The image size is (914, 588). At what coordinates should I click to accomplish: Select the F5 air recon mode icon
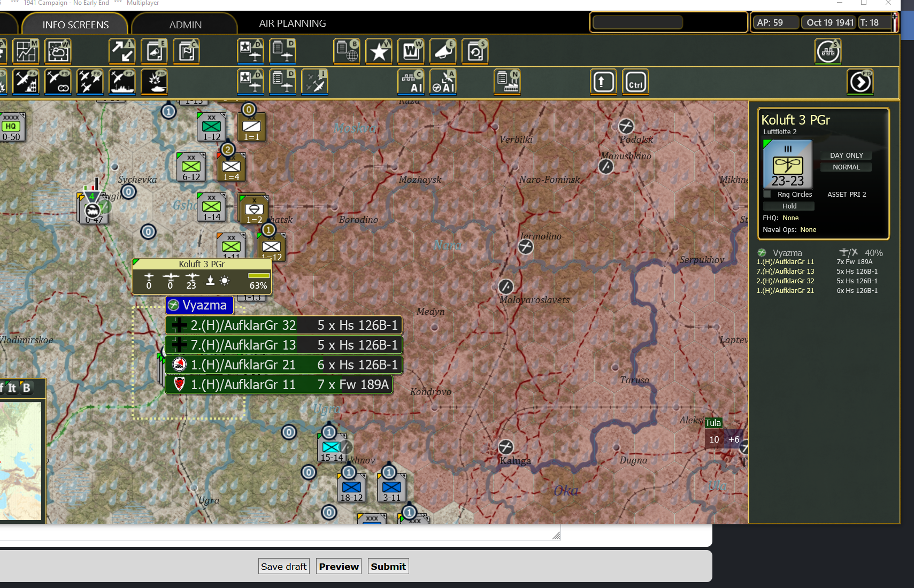click(x=58, y=82)
